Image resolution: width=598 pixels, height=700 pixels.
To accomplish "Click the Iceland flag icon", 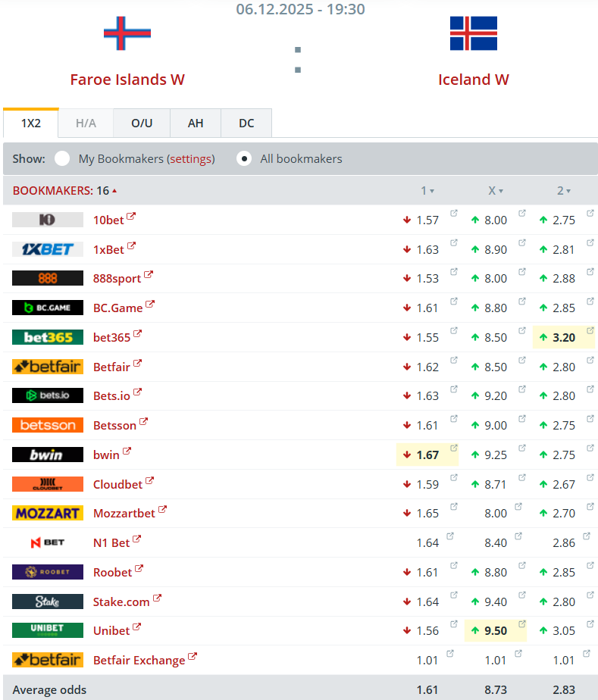I will [x=473, y=33].
